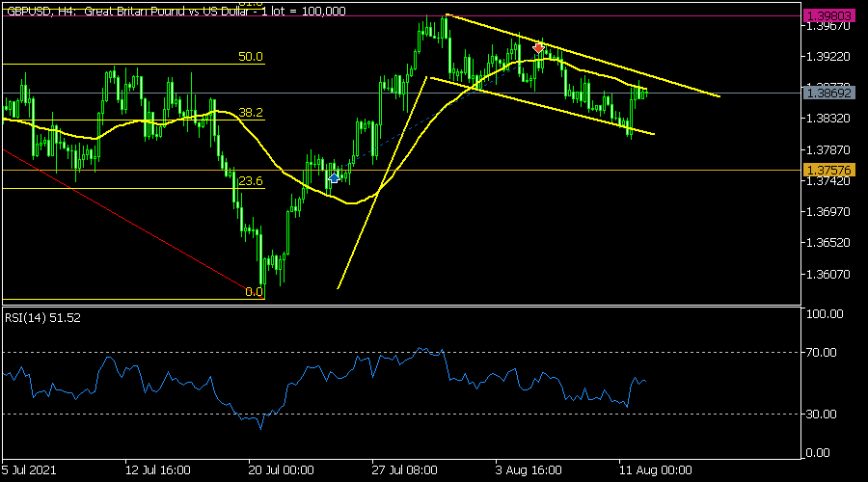Screen dimensions: 868x482
Task: Click the 27 Jul 08:00 date label
Action: click(x=405, y=470)
